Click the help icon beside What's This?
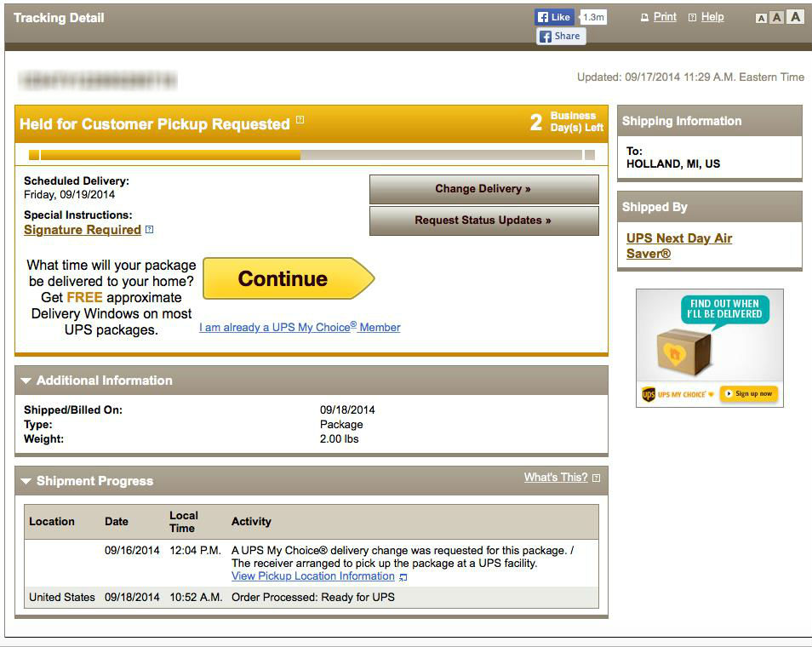Screen dimensions: 812x647 tap(596, 478)
